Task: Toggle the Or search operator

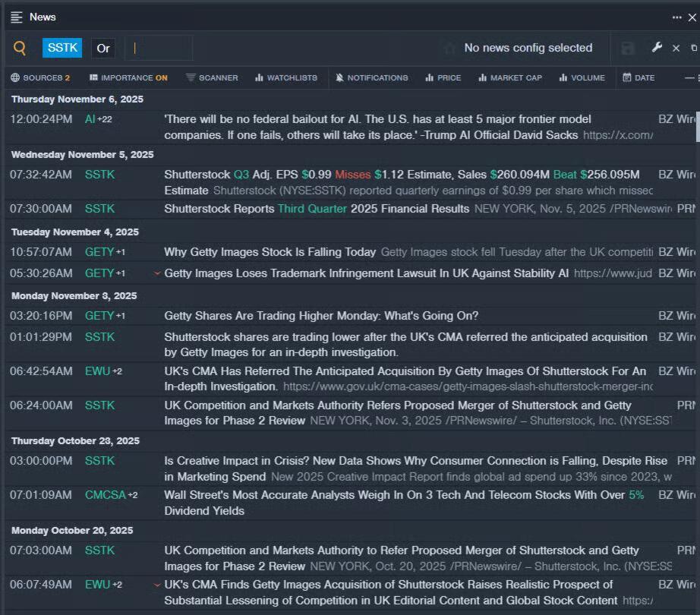Action: pyautogui.click(x=103, y=48)
